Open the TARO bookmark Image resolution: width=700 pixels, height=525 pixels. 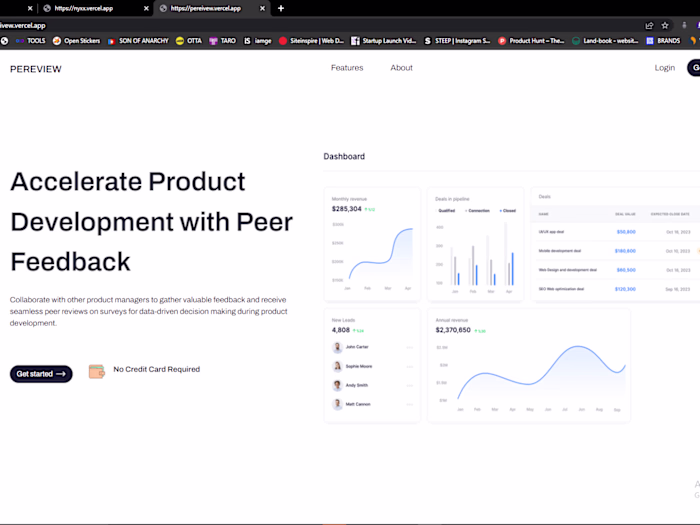[x=222, y=41]
